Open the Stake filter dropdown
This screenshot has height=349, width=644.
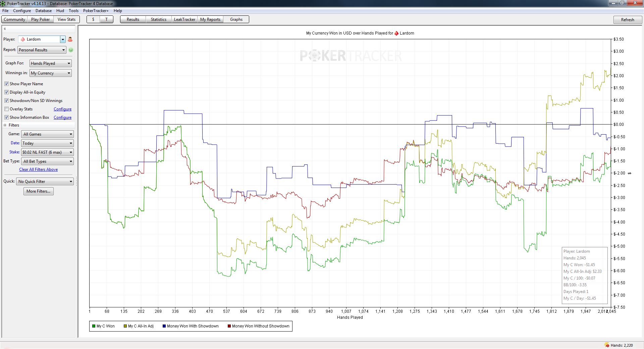(x=47, y=152)
